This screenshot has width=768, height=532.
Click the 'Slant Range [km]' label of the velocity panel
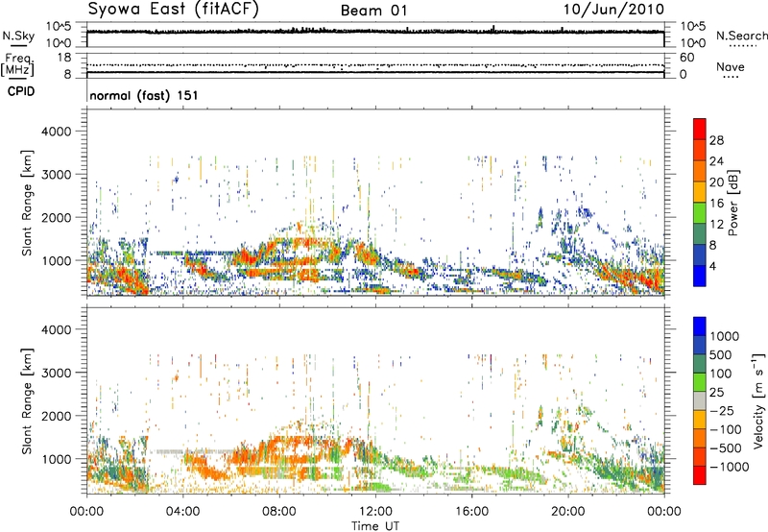click(x=27, y=401)
